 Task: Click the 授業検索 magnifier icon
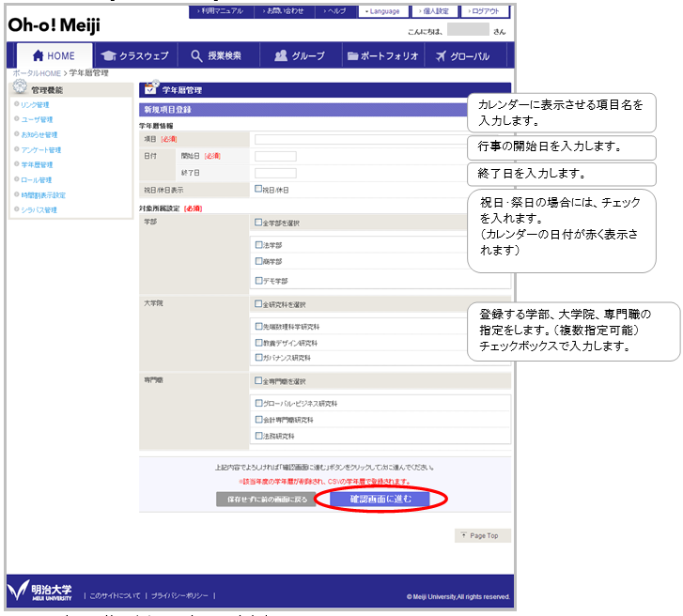[x=196, y=55]
